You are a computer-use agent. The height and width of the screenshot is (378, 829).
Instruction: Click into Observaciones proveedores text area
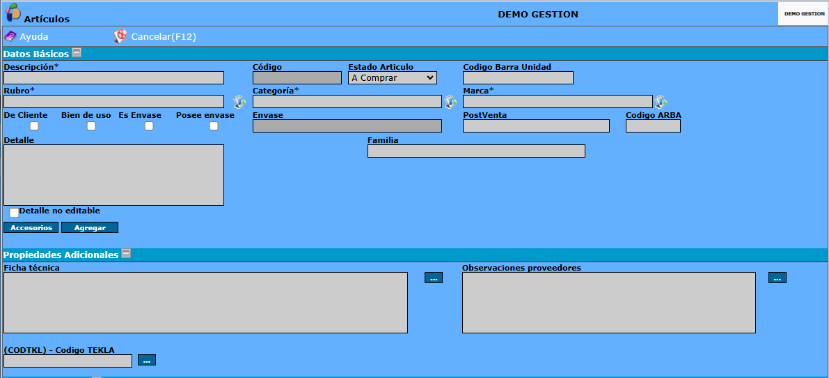pos(609,303)
